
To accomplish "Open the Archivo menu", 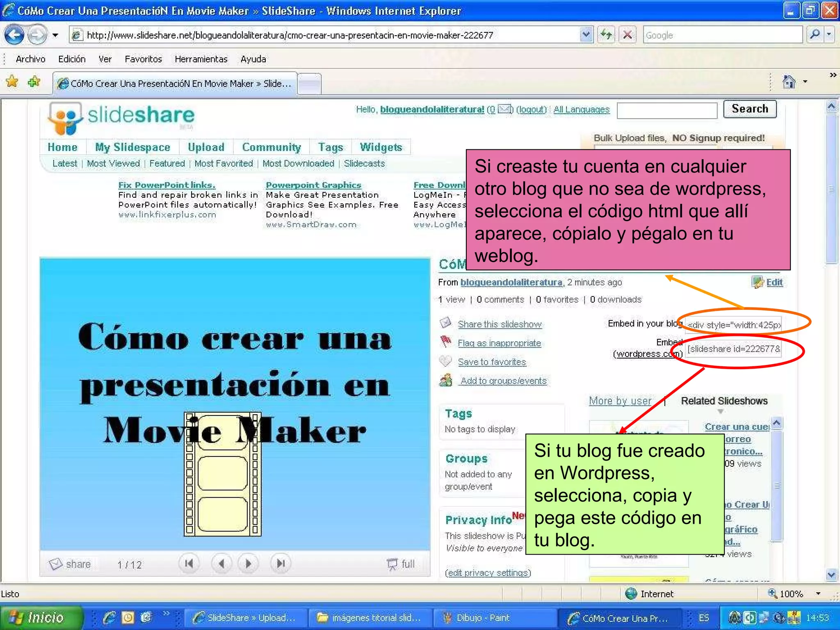I will pos(30,59).
